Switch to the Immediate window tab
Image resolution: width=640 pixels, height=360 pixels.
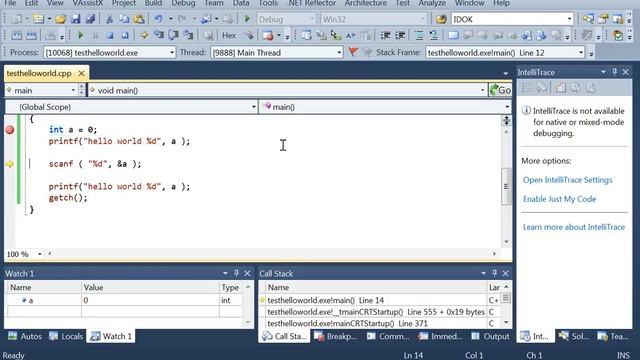click(440, 336)
